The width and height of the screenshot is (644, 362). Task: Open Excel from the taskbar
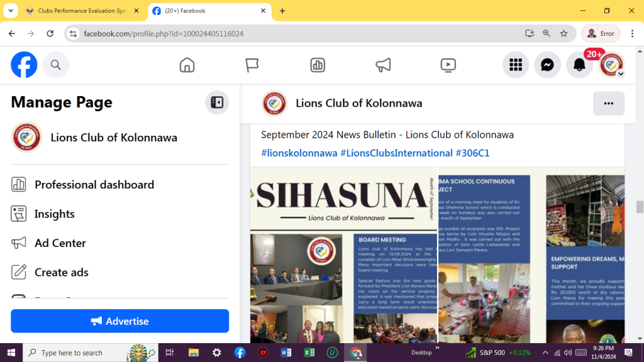click(x=309, y=353)
